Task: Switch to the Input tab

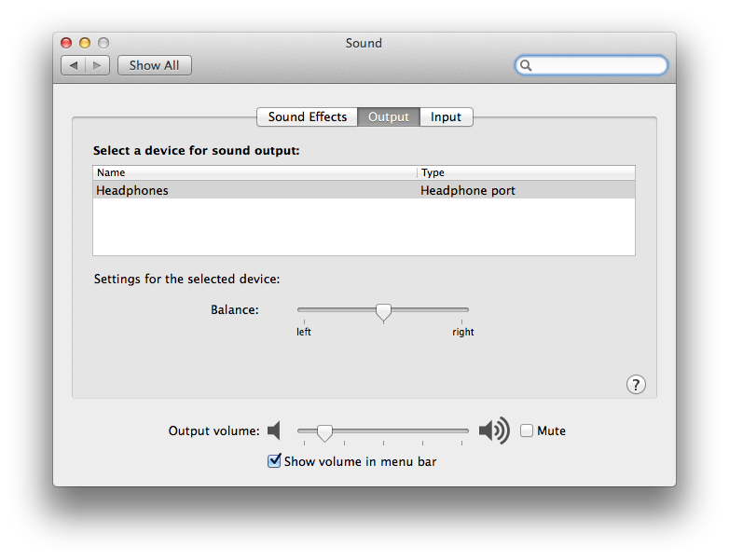Action: click(x=446, y=116)
